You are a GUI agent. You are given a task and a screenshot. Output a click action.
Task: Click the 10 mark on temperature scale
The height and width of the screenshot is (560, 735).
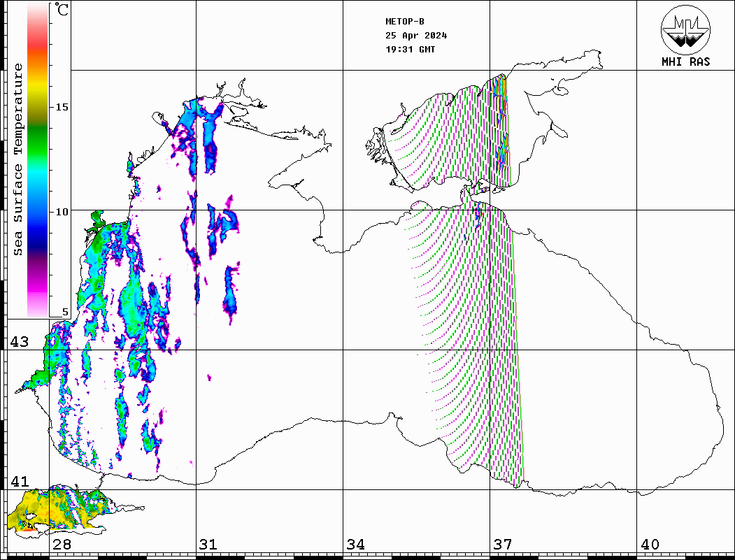click(x=62, y=212)
